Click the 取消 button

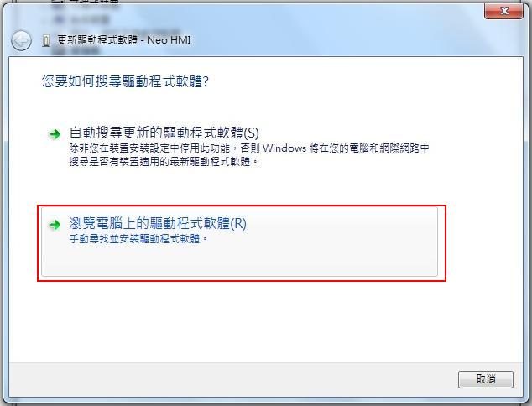486,379
